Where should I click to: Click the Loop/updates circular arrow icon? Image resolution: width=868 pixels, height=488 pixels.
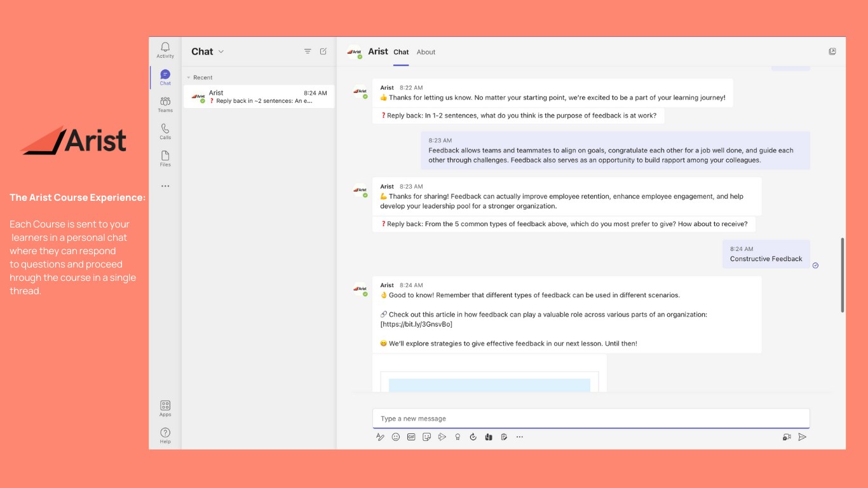473,437
